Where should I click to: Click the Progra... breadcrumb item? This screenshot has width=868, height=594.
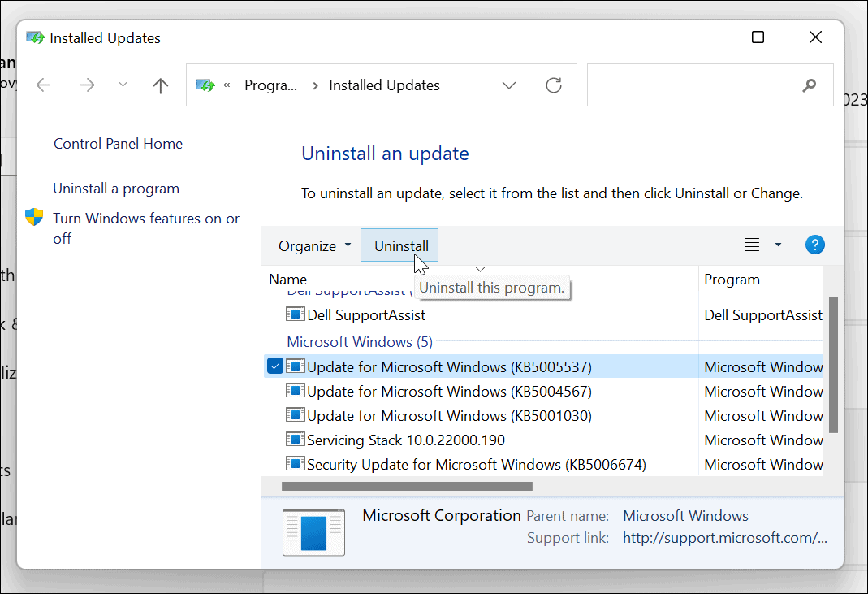272,85
